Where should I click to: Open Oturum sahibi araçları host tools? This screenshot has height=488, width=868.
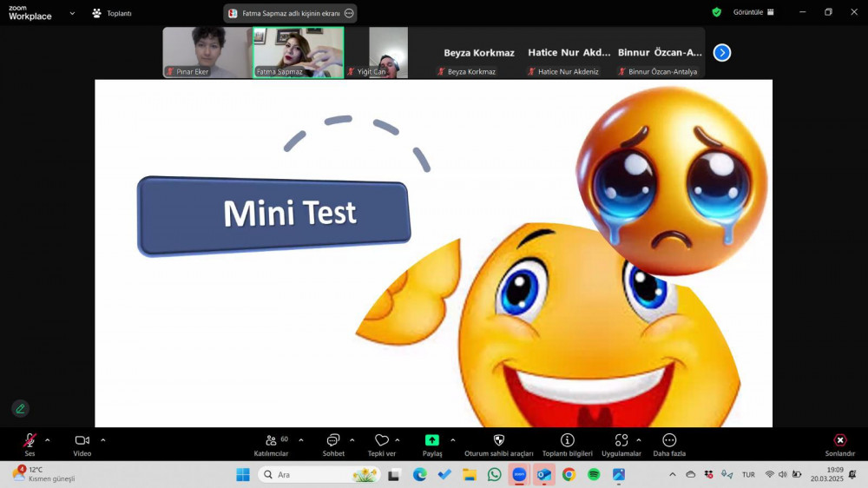[x=499, y=445]
